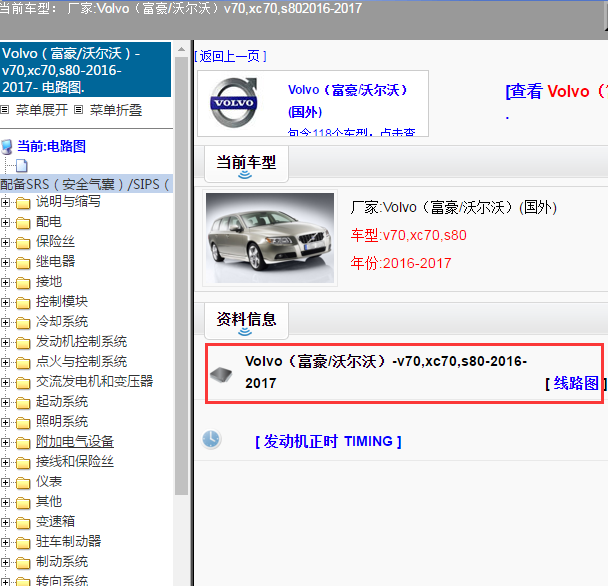The width and height of the screenshot is (608, 586).
Task: Open the 线路图 link
Action: coord(576,383)
